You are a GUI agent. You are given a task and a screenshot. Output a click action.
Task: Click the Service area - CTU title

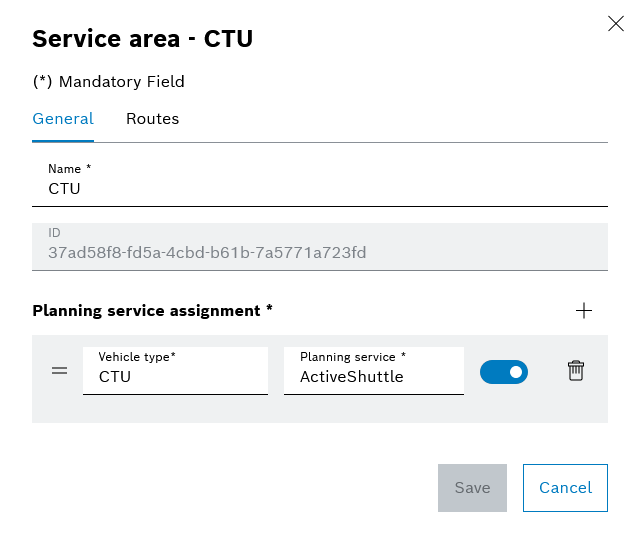point(142,39)
